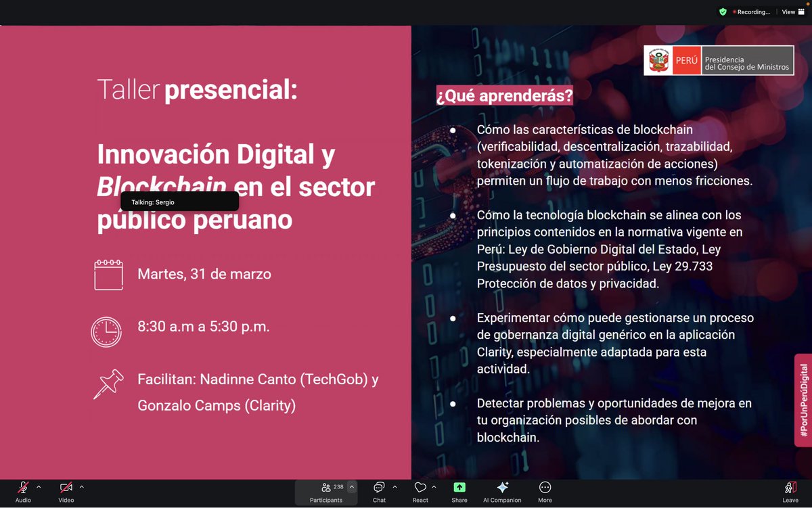Click "Facilitan: Nadinne Canto (TechGob) y" line
Image resolution: width=812 pixels, height=508 pixels.
258,380
